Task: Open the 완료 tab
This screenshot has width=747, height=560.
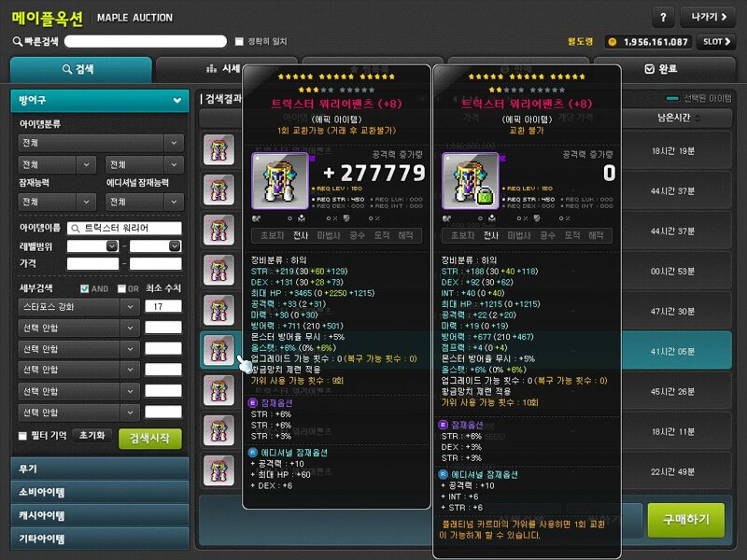Action: point(664,69)
